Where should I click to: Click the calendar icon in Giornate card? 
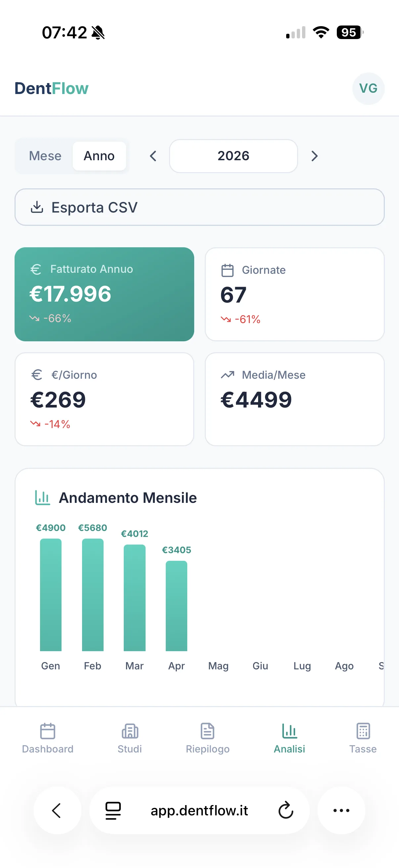point(227,270)
